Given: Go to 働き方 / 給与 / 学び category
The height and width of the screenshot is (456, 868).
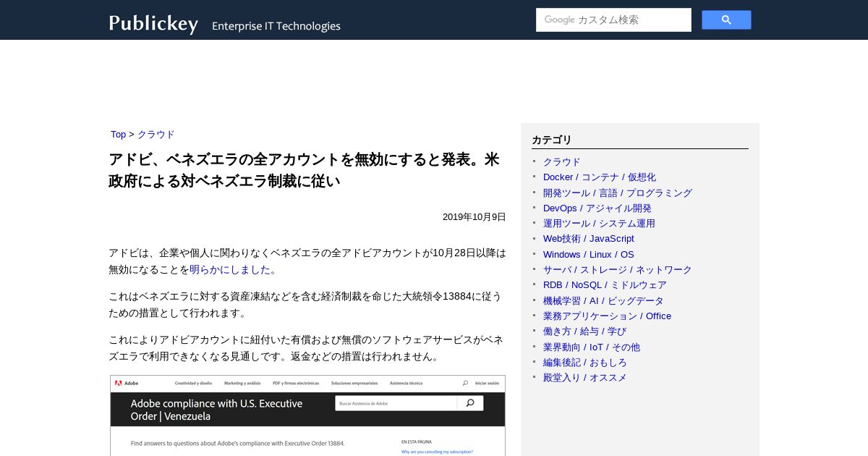Looking at the screenshot, I should coord(585,331).
